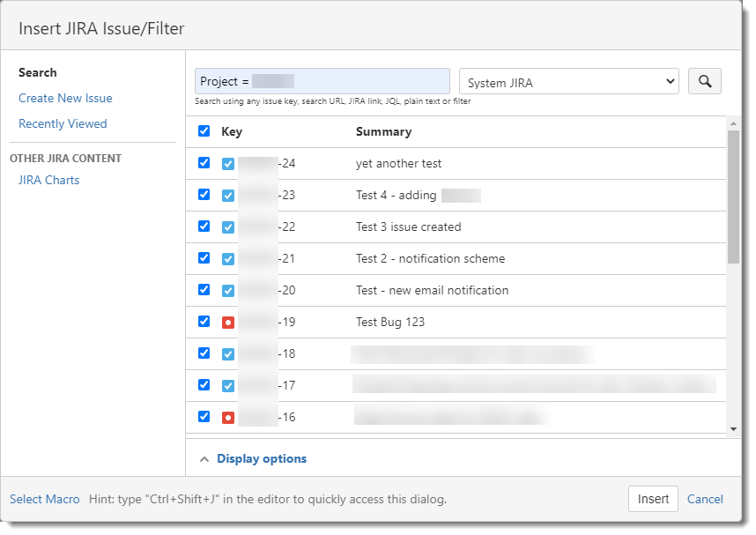Click scrollbar up arrow in results list
756x535 pixels.
coord(733,123)
